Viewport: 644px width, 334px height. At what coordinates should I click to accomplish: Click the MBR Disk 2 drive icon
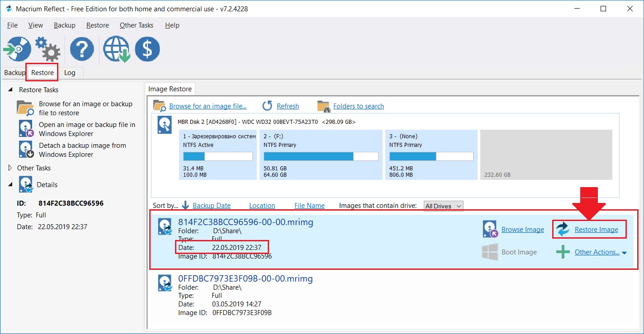(x=165, y=124)
